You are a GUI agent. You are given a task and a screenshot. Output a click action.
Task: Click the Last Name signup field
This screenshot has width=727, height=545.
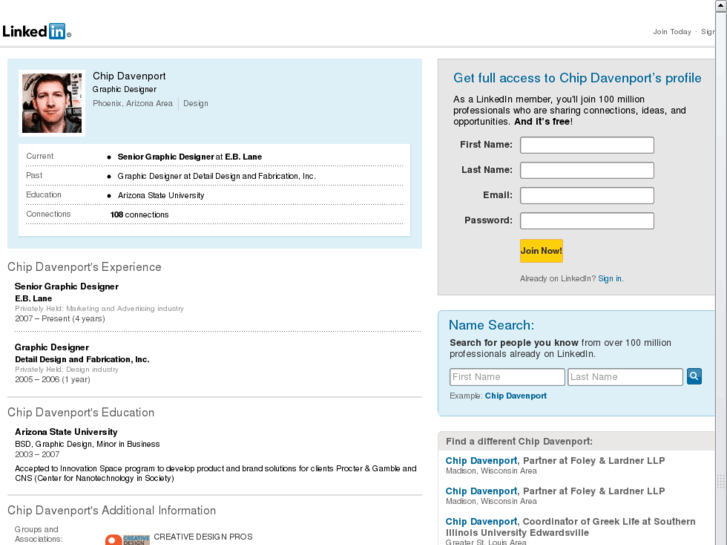587,170
